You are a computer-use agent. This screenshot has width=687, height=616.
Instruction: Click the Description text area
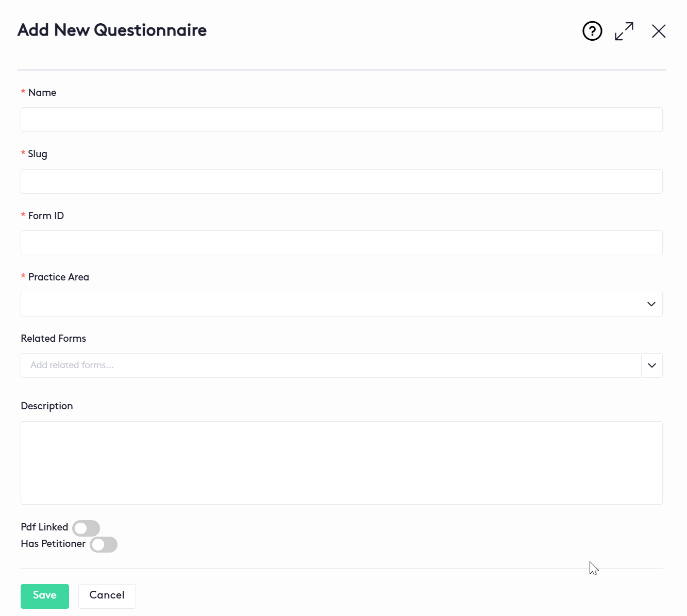pos(341,462)
